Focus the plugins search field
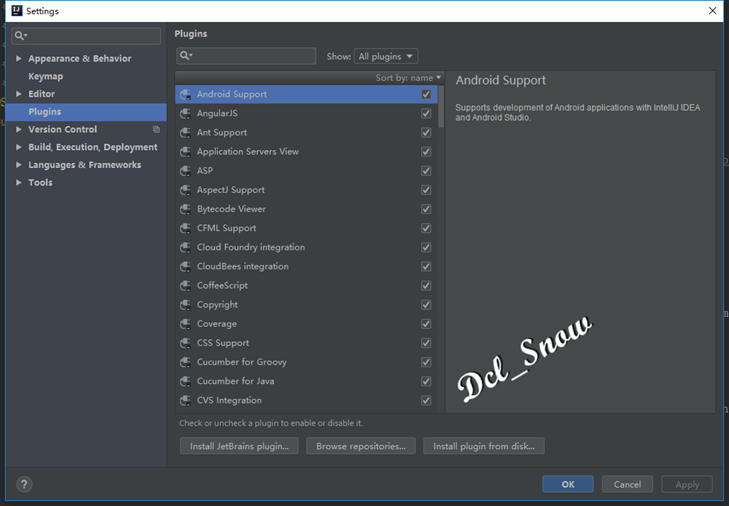This screenshot has width=729, height=506. point(246,56)
